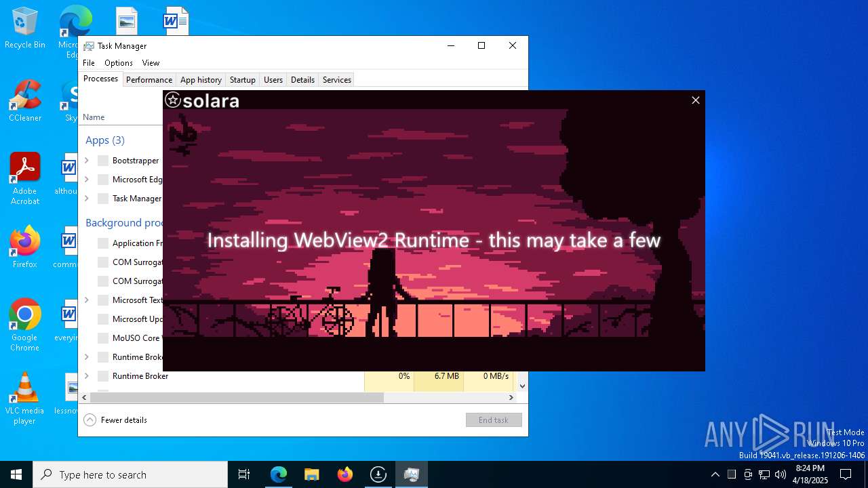Switch to the Startup tab

[242, 80]
